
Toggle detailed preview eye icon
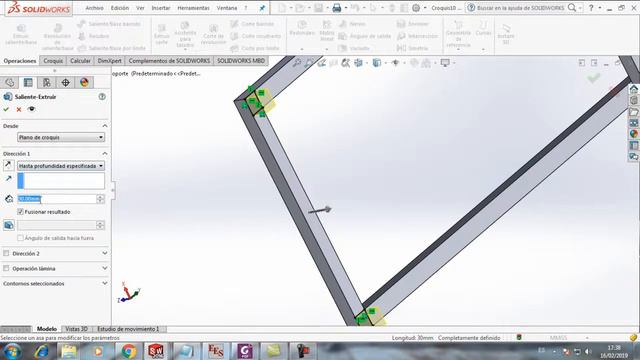pos(31,109)
